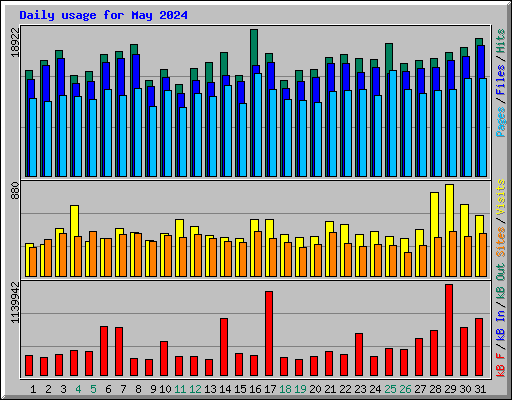Click the 880 axis value label
The width and height of the screenshot is (512, 400).
tap(15, 191)
